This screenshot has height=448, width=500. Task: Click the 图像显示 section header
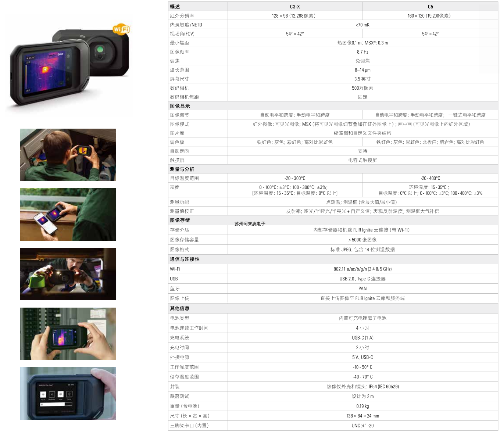tap(180, 106)
